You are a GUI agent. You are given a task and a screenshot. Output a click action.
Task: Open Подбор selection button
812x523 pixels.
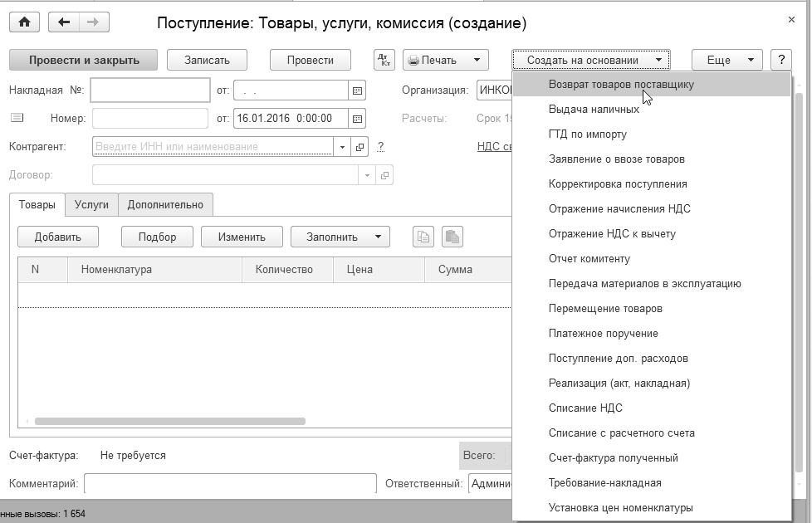click(157, 237)
